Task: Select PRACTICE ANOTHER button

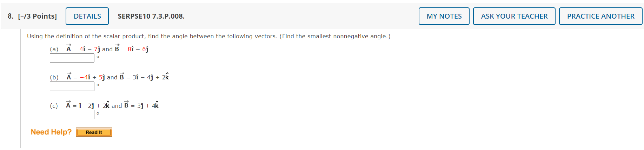Action: tap(600, 16)
